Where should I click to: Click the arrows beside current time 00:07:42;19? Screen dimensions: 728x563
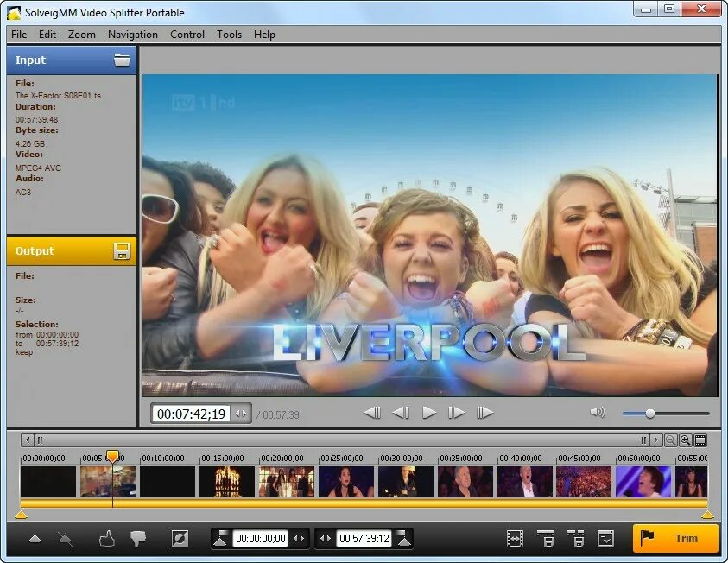(241, 414)
